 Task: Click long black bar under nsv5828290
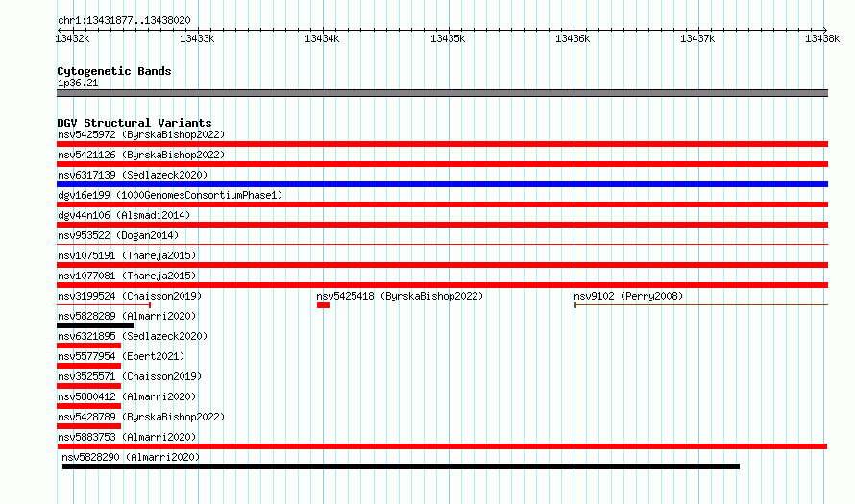[401, 467]
